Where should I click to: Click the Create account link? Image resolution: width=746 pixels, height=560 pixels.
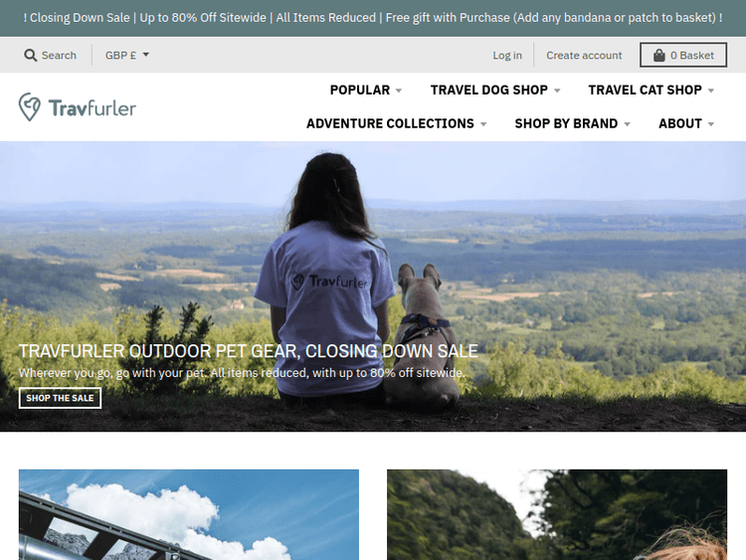pyautogui.click(x=584, y=55)
